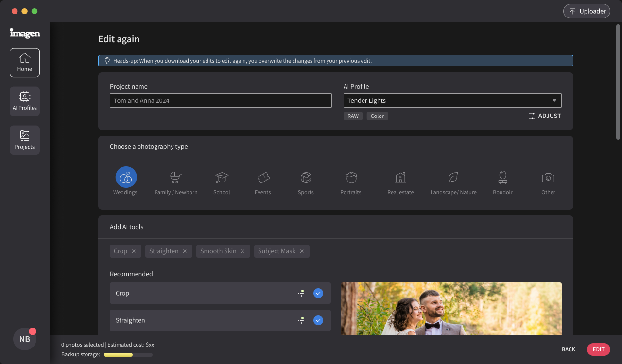The width and height of the screenshot is (622, 364).
Task: Click the heads-up notice banner text
Action: click(x=242, y=61)
